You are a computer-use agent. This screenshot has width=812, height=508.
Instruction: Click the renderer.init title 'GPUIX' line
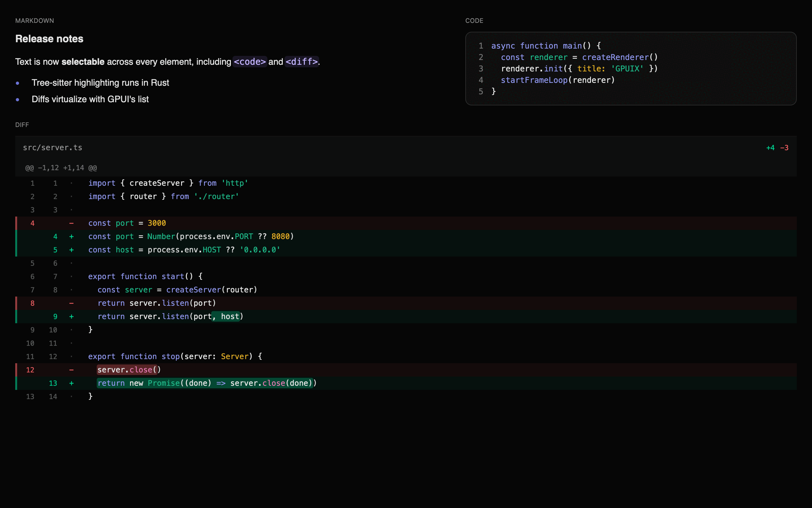click(579, 69)
